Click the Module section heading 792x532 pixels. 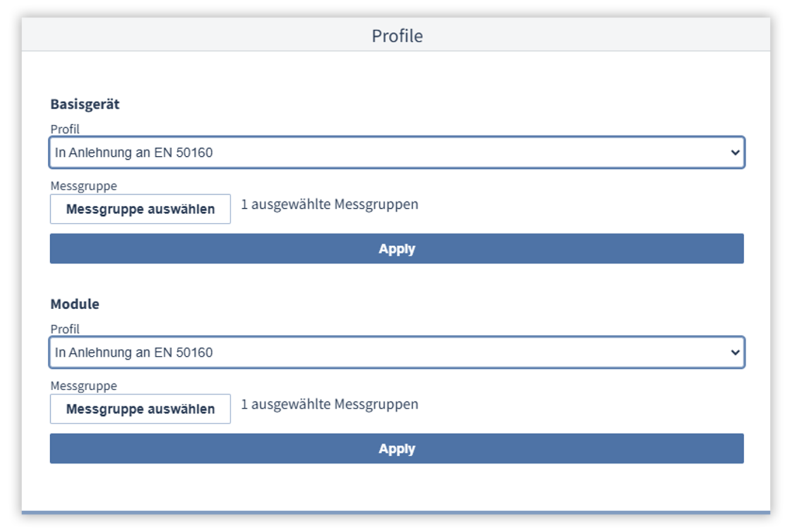pyautogui.click(x=75, y=304)
